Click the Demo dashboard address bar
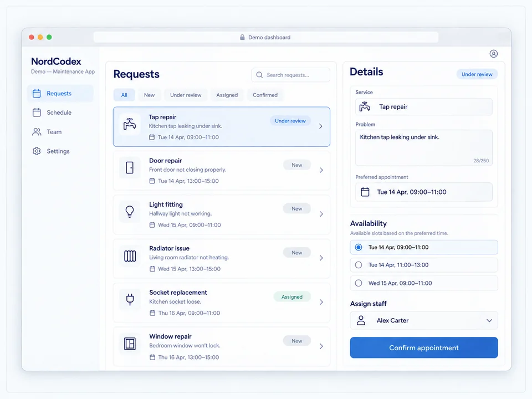The image size is (532, 399). pyautogui.click(x=265, y=37)
